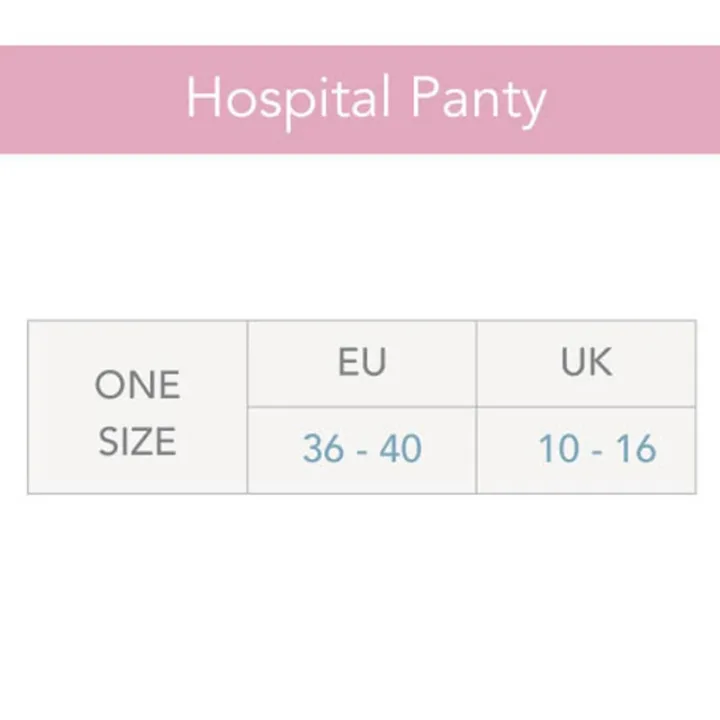Click the word Hospital in the banner
The image size is (720, 720).
point(288,100)
